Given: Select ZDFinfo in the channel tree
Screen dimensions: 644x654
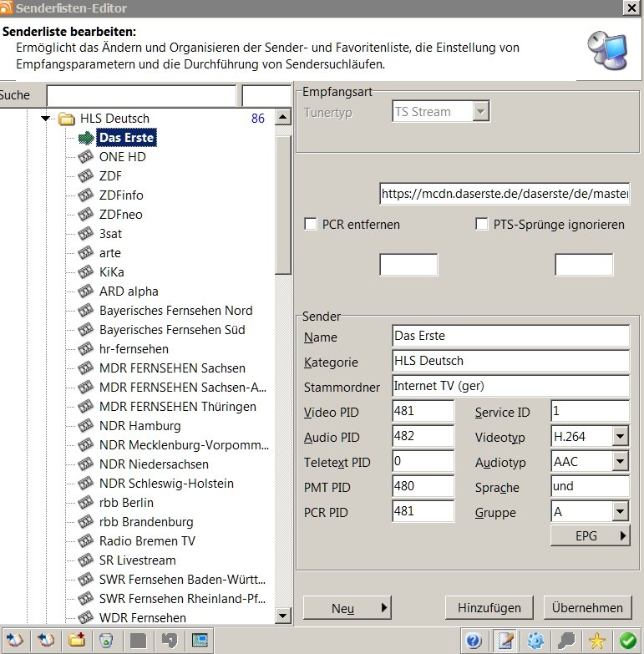Looking at the screenshot, I should (x=121, y=195).
